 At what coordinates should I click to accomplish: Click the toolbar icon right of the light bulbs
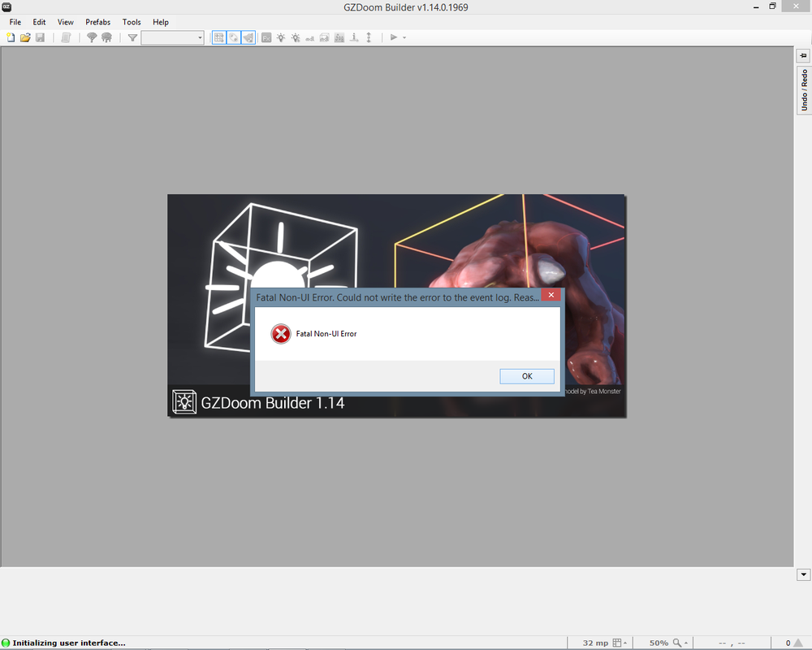(x=309, y=38)
